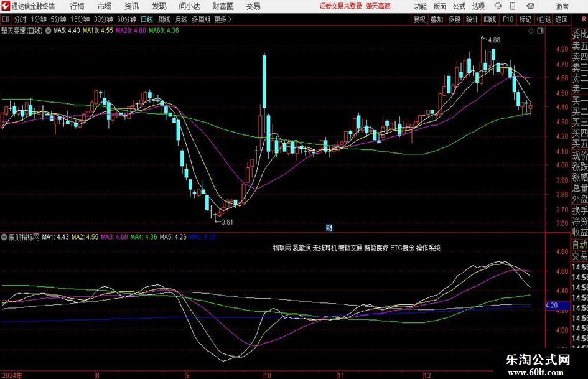
Task: Click the 物联网 concept tag
Action: (x=282, y=248)
